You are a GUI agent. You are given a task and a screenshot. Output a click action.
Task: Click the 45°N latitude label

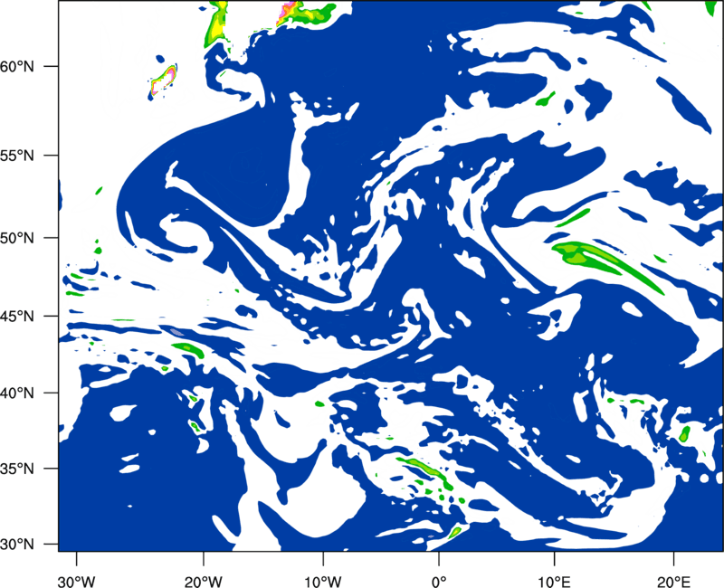point(17,316)
